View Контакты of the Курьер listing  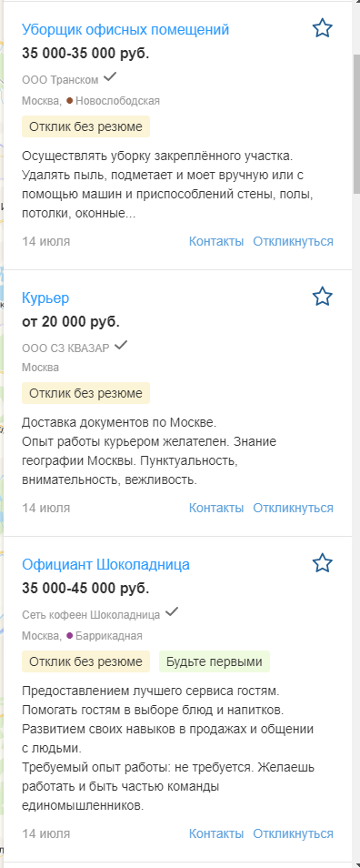point(216,508)
